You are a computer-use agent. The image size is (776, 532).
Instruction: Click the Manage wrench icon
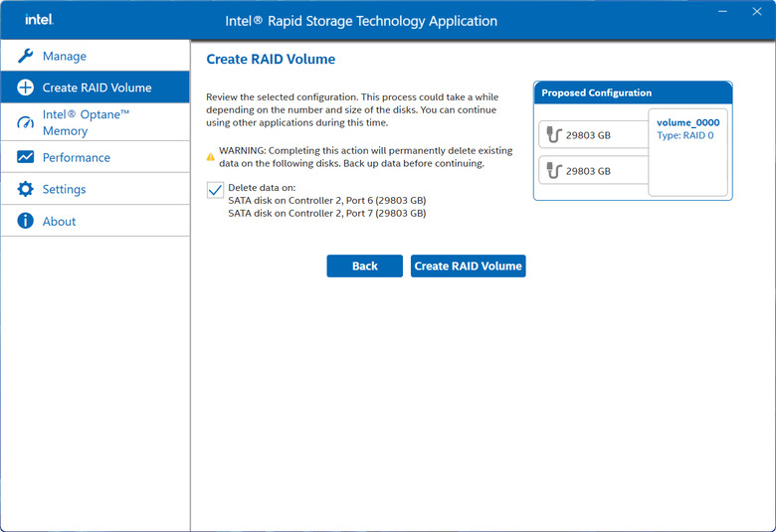[25, 56]
